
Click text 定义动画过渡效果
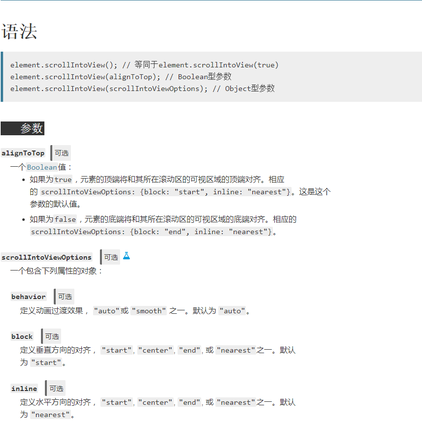click(x=51, y=311)
